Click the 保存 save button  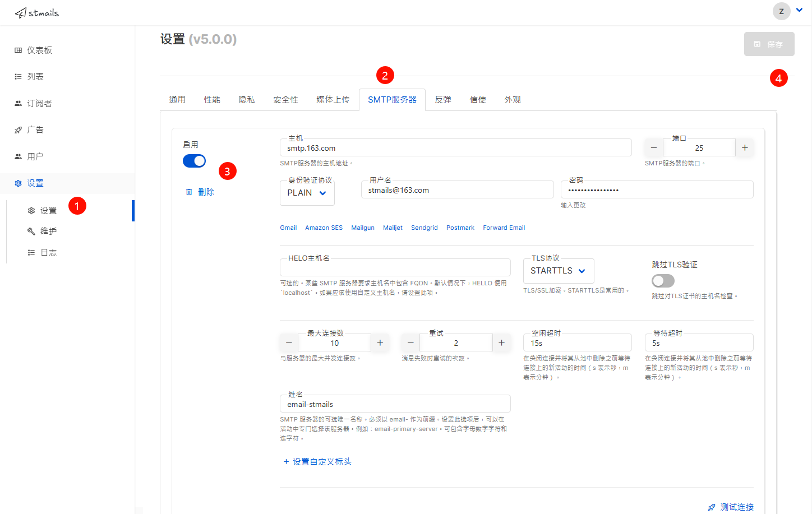769,44
